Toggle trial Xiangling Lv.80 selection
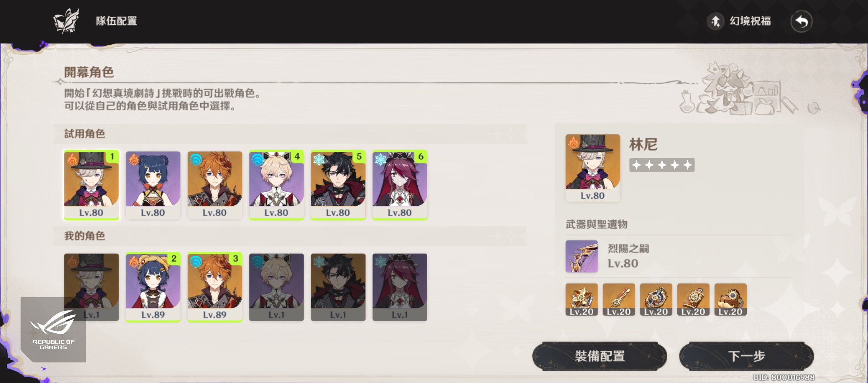This screenshot has height=383, width=868. [153, 185]
